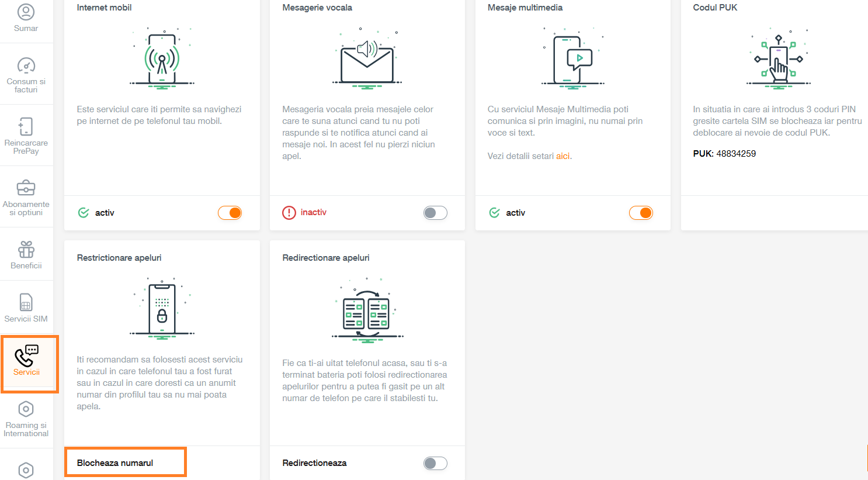This screenshot has width=868, height=480.
Task: Select the Servicii phone-chat icon
Action: (x=26, y=355)
